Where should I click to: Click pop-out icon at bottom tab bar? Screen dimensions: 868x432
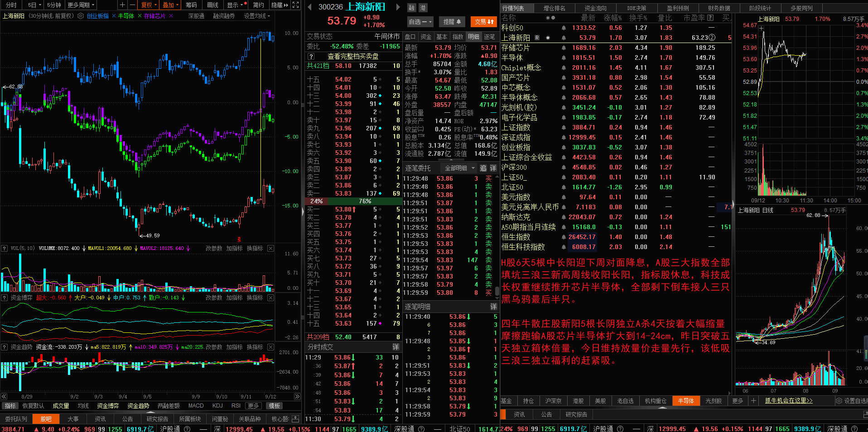(295, 419)
